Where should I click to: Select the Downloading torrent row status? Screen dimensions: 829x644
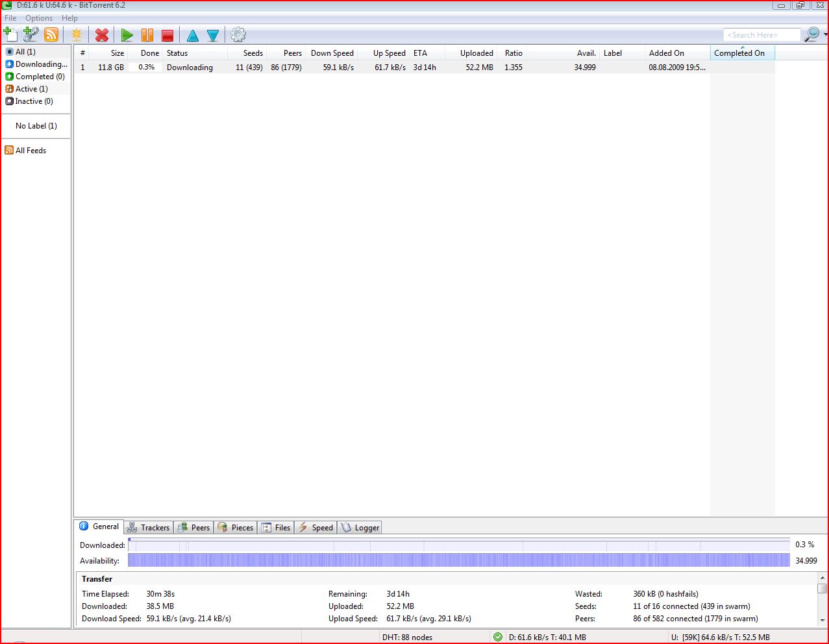[x=190, y=68]
